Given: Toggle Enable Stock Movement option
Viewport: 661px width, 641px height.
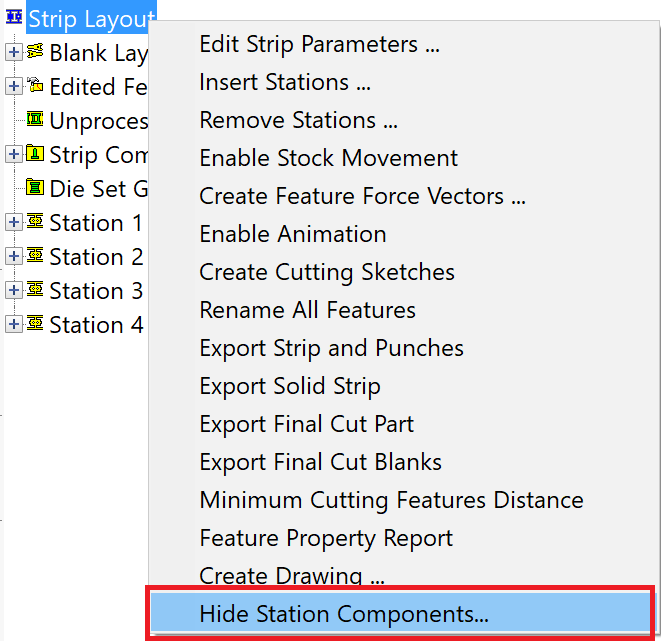Looking at the screenshot, I should pos(328,158).
